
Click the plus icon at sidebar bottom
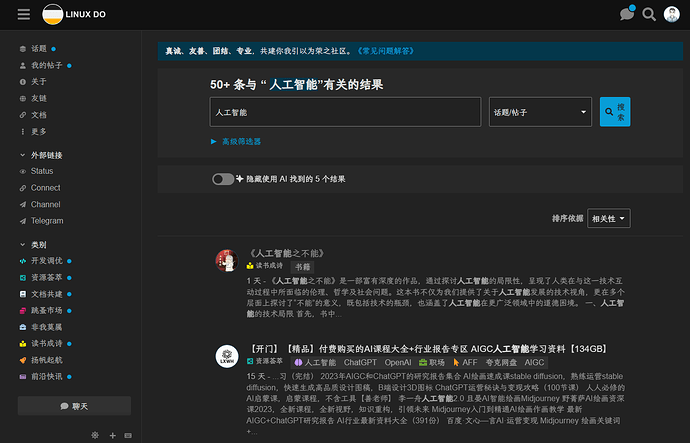[x=113, y=435]
